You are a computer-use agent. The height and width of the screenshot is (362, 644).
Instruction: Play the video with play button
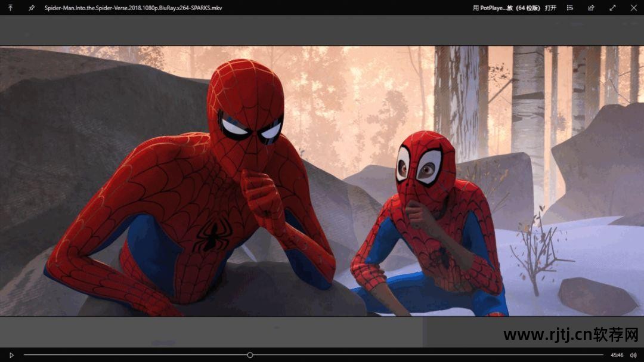(x=11, y=355)
